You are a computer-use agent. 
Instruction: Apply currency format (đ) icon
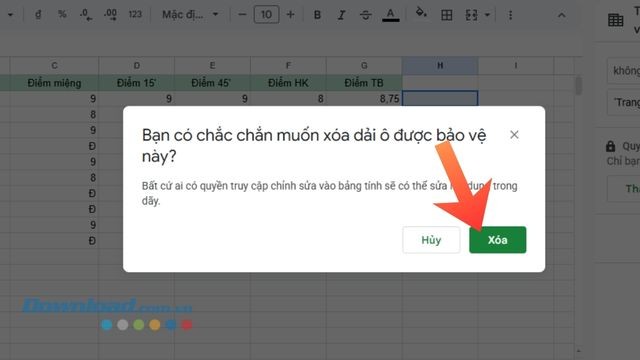point(38,15)
